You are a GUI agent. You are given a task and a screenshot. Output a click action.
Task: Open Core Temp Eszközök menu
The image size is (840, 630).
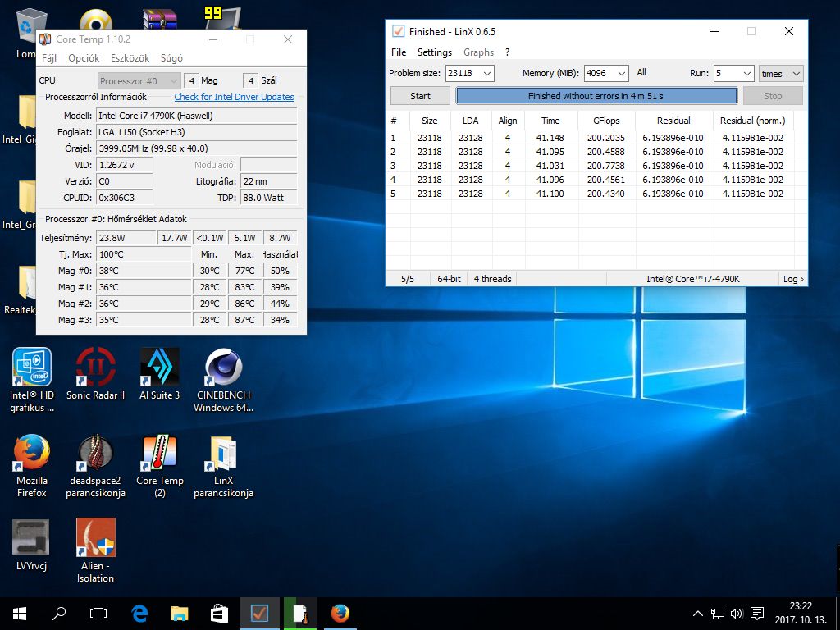130,58
